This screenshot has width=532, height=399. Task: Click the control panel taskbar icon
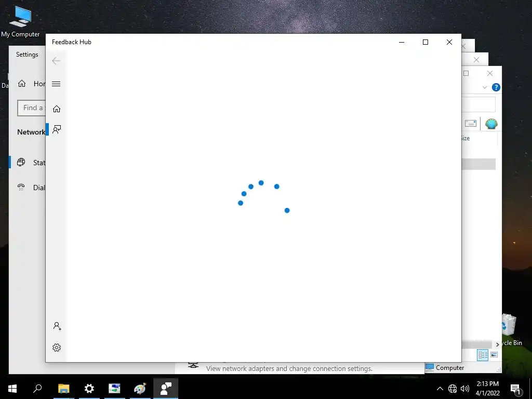click(x=114, y=389)
